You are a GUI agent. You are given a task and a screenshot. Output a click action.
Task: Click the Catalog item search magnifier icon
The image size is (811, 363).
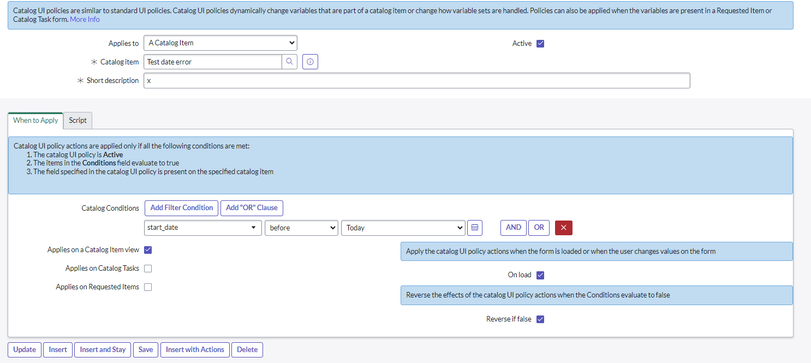(289, 62)
